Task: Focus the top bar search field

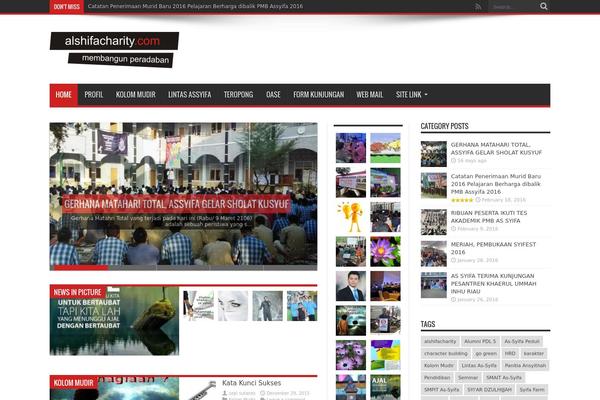Action: point(514,7)
